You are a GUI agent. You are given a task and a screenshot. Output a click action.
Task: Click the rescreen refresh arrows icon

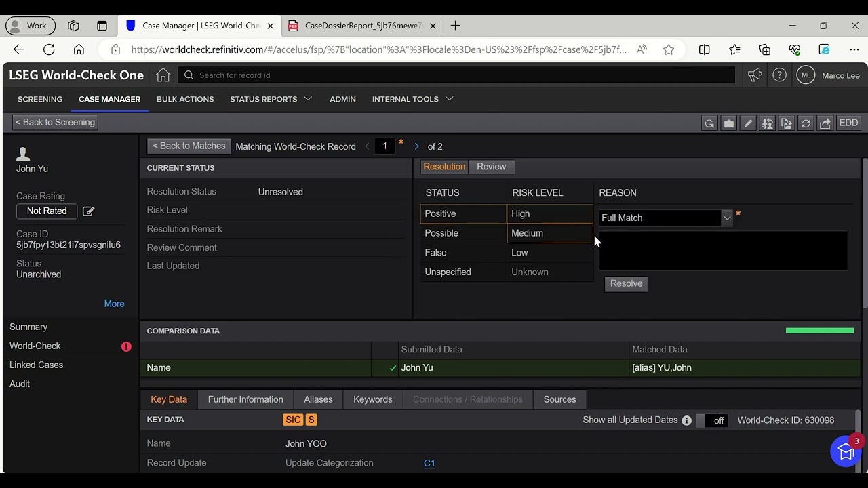[806, 123]
